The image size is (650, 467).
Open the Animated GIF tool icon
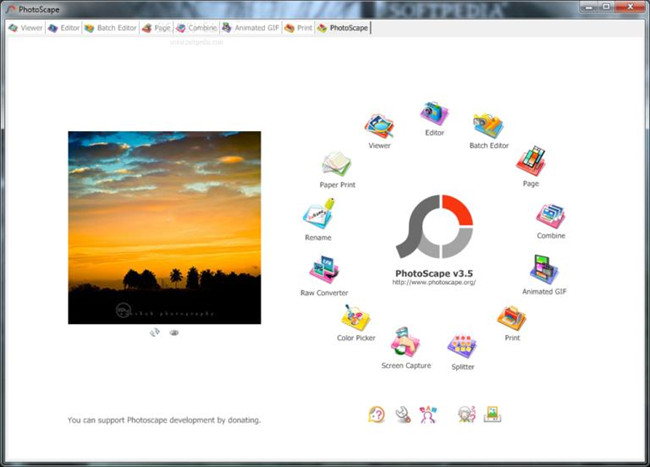pyautogui.click(x=543, y=270)
